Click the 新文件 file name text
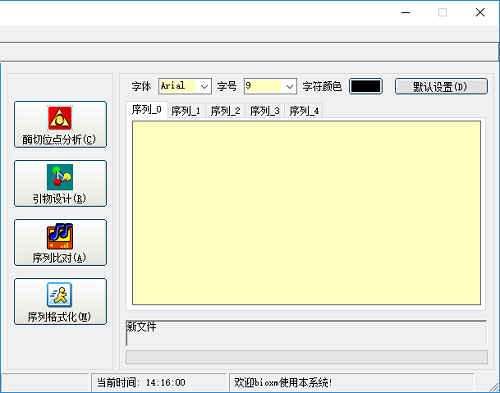The width and height of the screenshot is (500, 393). pyautogui.click(x=141, y=327)
